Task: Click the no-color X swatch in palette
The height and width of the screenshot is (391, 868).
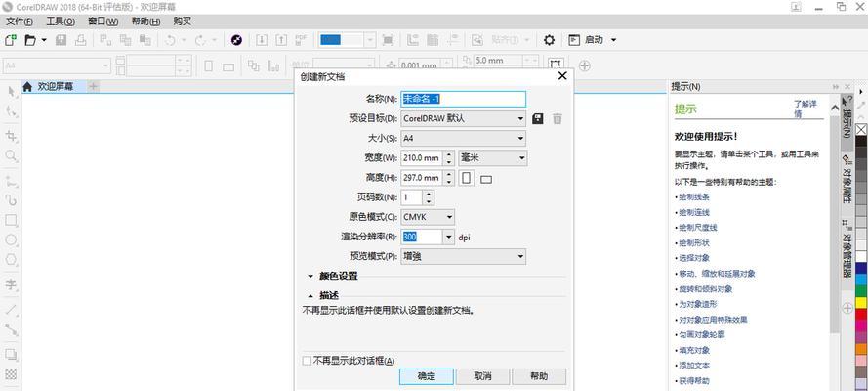Action: click(x=861, y=130)
